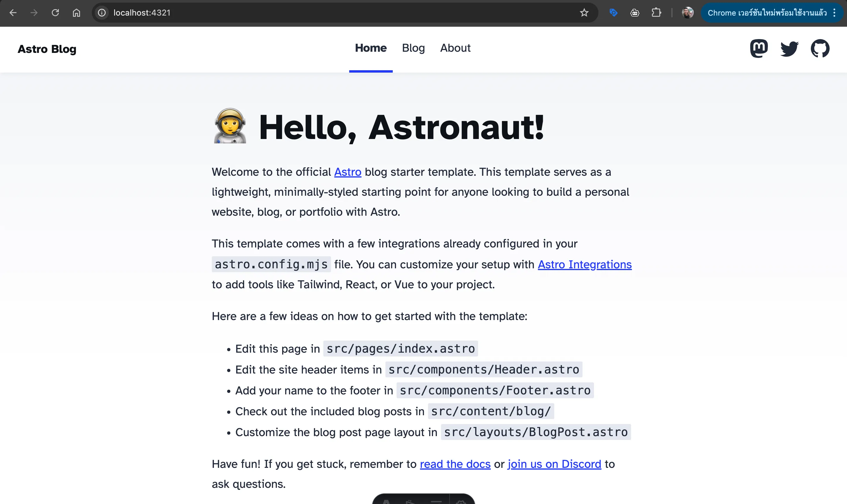Follow the Astro link in the welcome paragraph

coord(347,172)
